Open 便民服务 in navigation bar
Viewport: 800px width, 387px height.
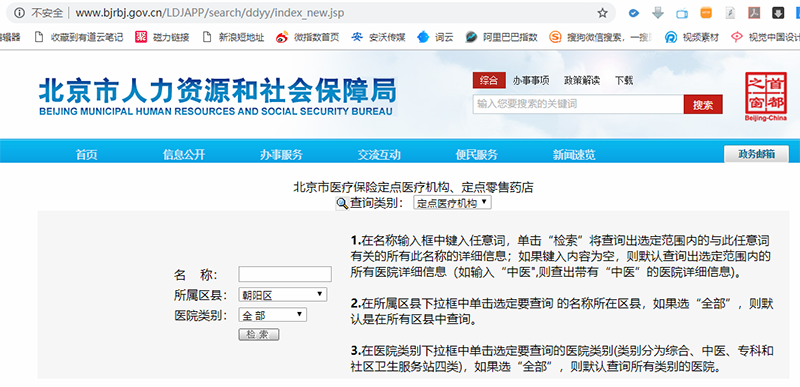pos(477,154)
